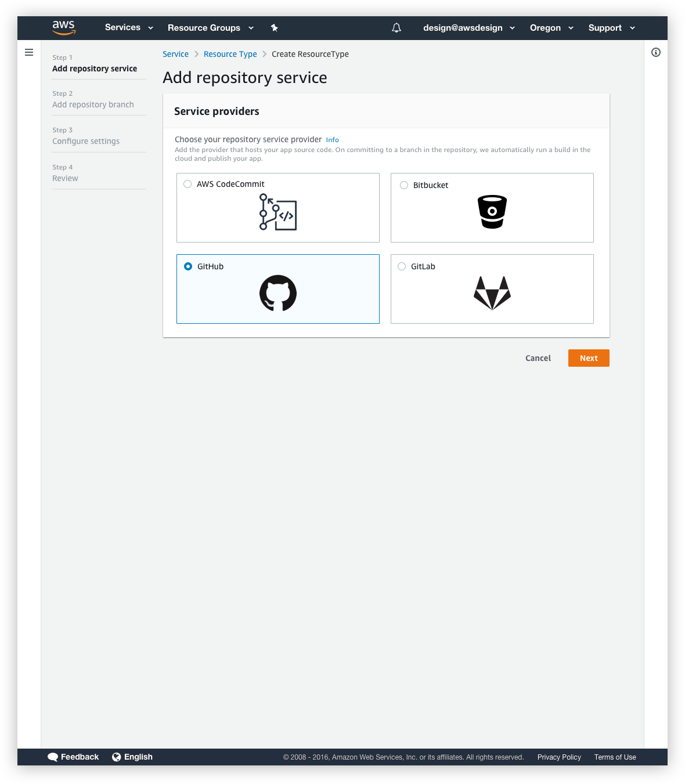Click the GitHub label
Screen dimensions: 685x784
[x=210, y=266]
